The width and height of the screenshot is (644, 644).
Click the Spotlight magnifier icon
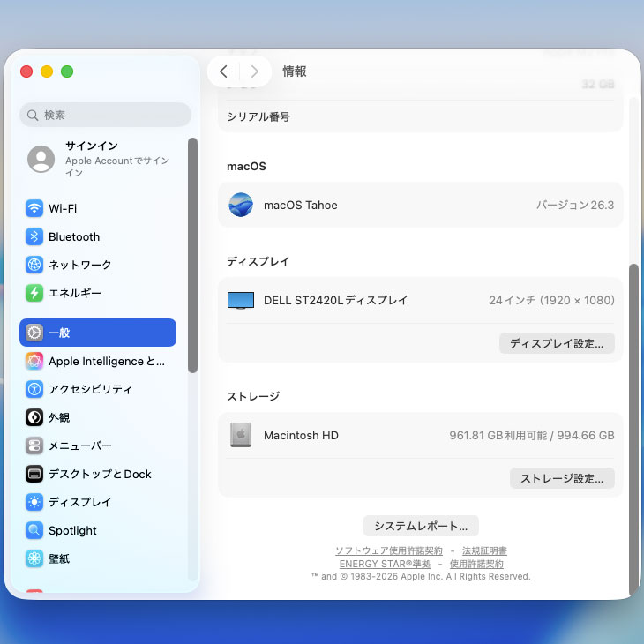34,530
